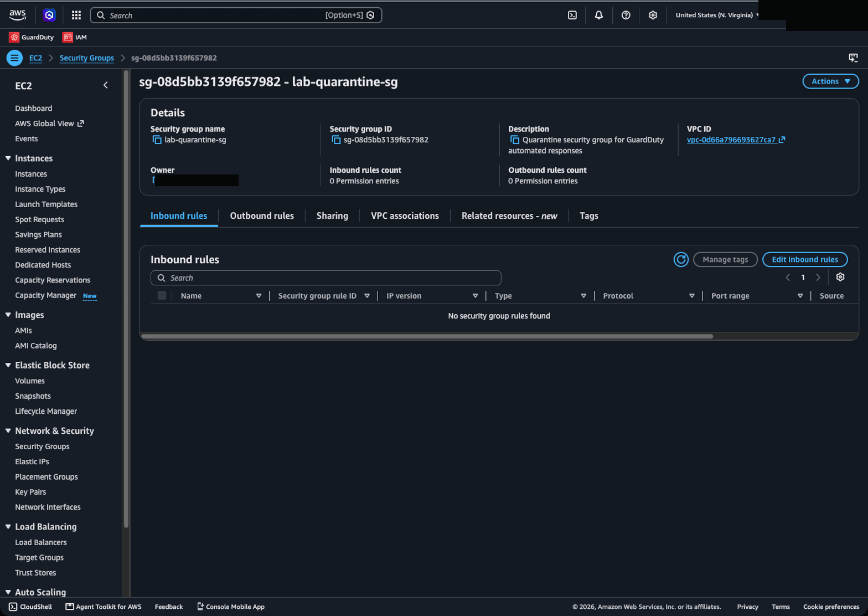Copy the security group name

tap(157, 140)
